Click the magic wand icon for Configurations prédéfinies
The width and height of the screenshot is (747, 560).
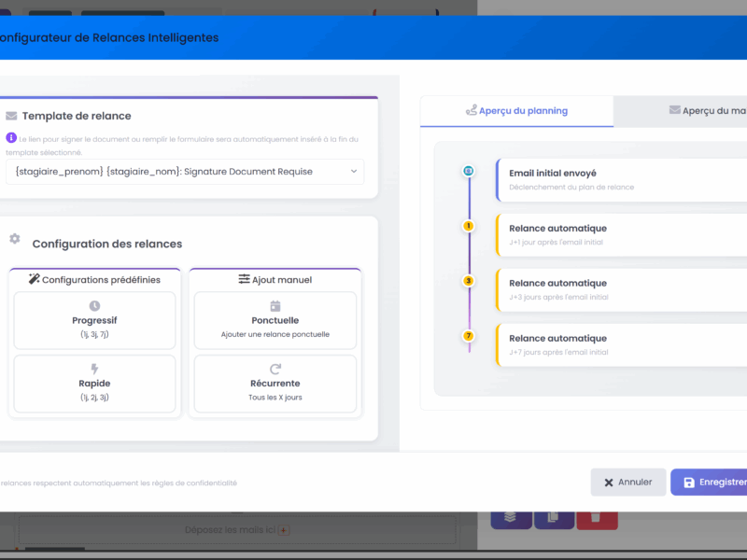tap(35, 279)
